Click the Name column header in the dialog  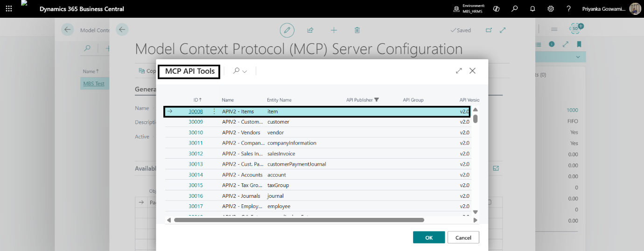point(228,100)
